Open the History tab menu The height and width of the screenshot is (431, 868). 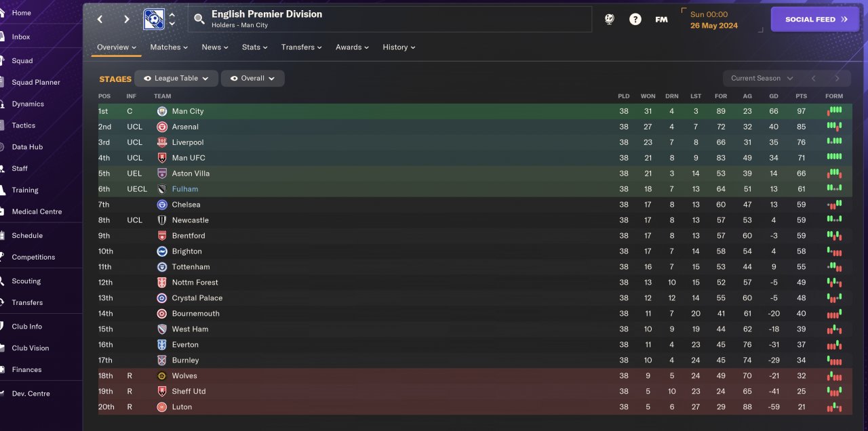399,47
